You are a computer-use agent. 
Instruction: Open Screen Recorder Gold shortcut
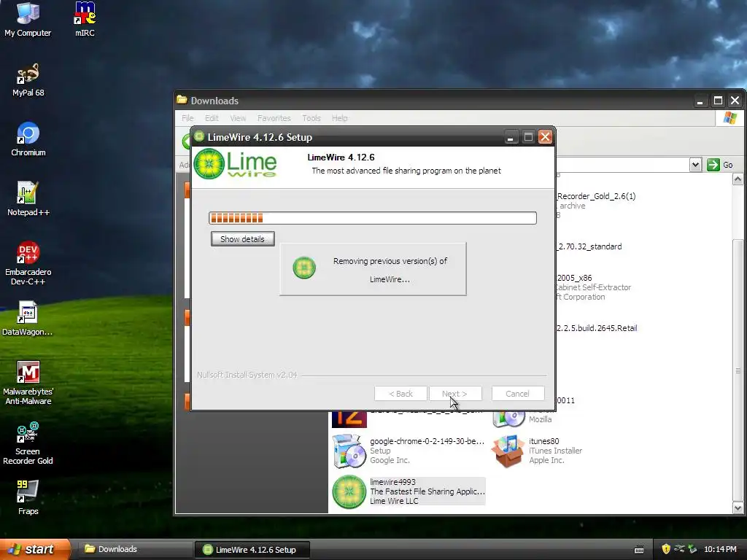28,443
